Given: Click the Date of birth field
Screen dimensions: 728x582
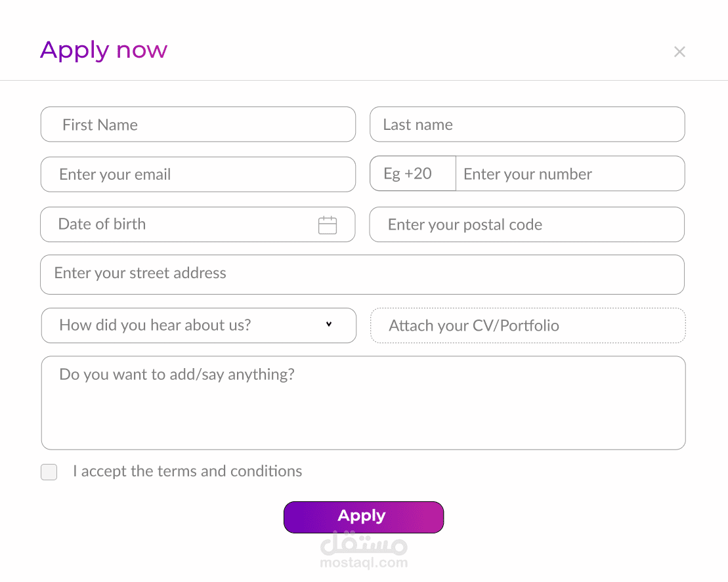Looking at the screenshot, I should [177, 224].
